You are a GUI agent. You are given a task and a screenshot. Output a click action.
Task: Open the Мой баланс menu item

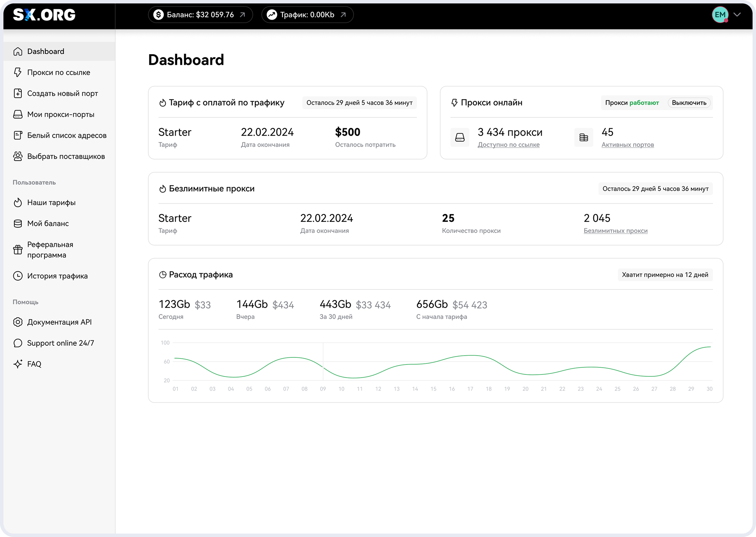(48, 223)
